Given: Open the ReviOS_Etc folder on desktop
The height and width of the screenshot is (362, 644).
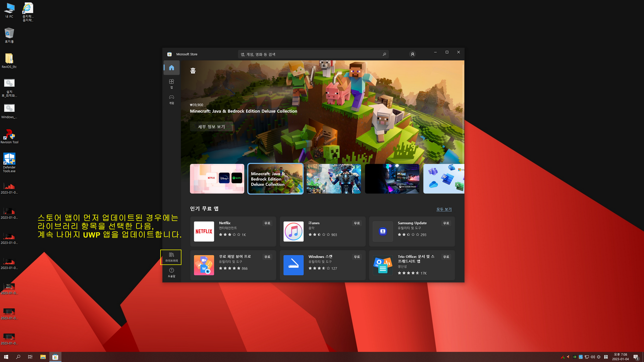Looking at the screenshot, I should click(x=9, y=61).
